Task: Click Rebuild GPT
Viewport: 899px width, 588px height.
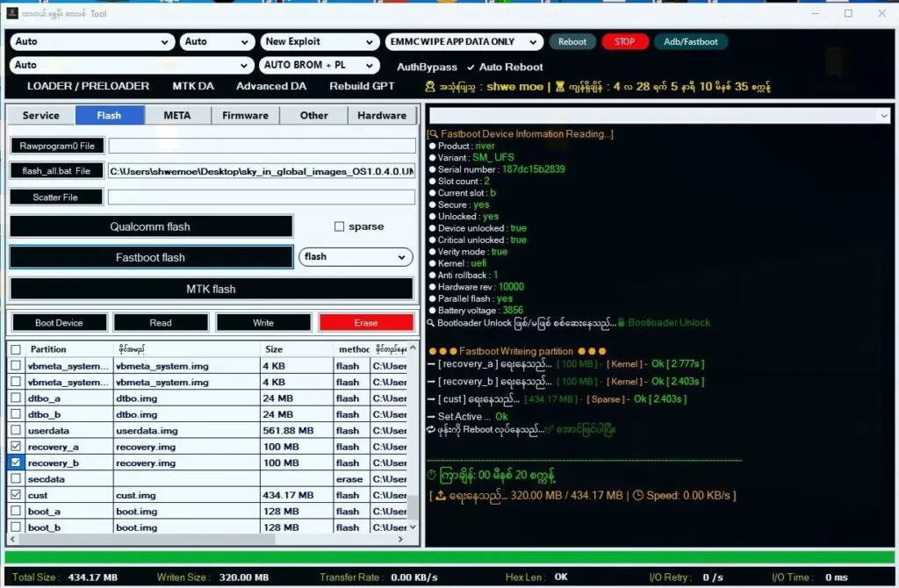Action: tap(361, 86)
